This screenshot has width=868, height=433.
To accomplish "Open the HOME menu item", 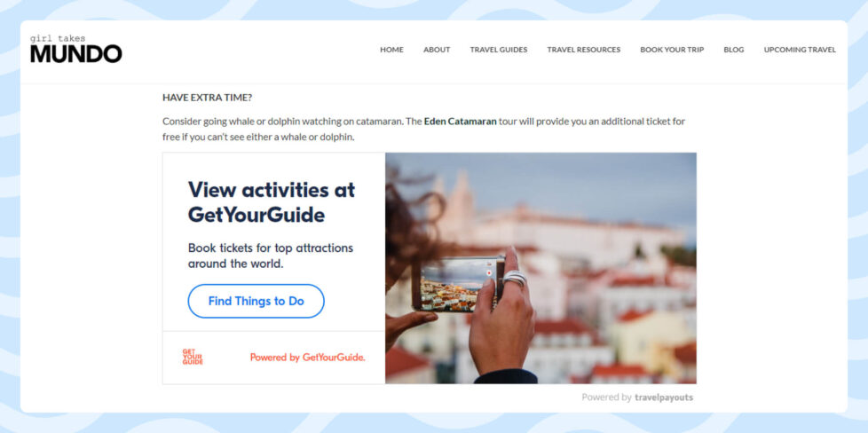I will [x=391, y=50].
